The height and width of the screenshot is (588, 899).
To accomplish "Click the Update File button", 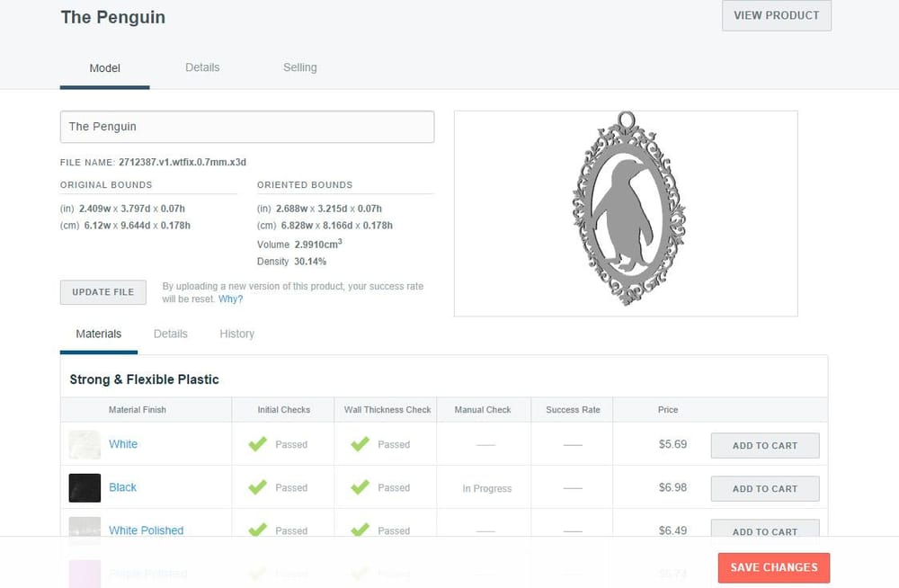I will (x=103, y=292).
